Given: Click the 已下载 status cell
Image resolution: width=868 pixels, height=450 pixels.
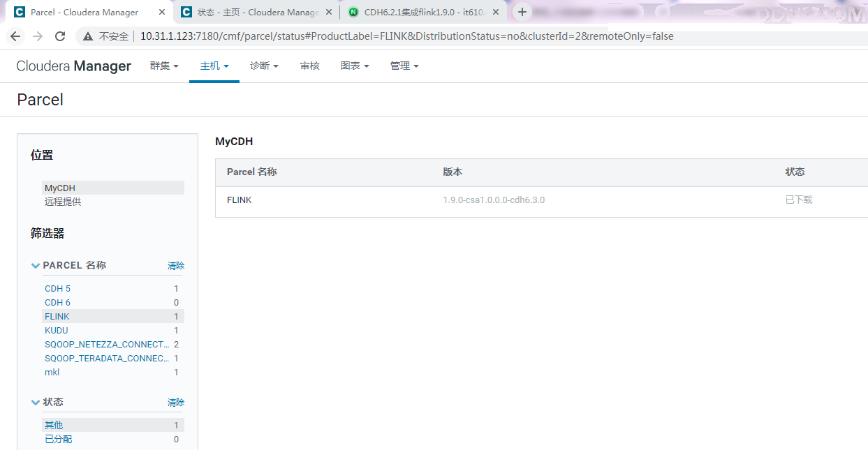Looking at the screenshot, I should click(x=799, y=200).
